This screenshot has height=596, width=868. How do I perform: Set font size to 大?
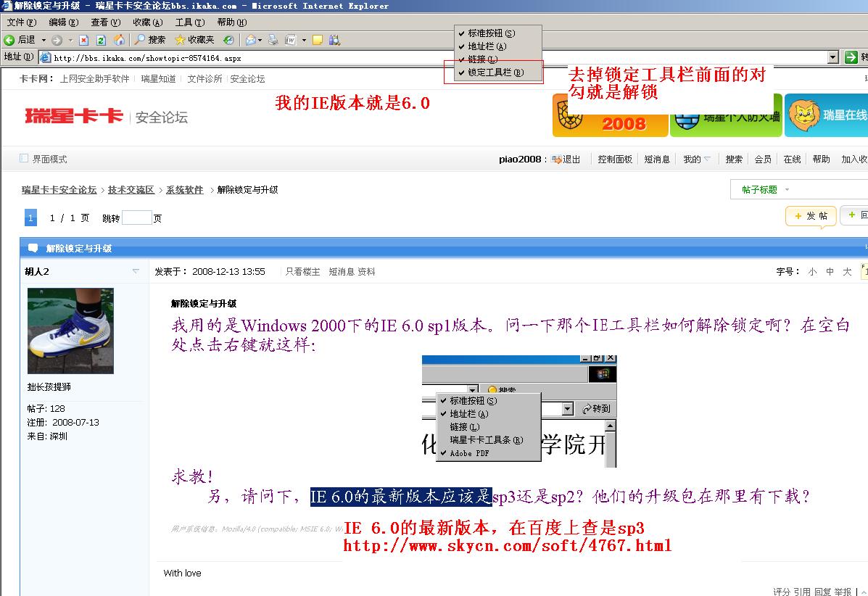click(847, 272)
